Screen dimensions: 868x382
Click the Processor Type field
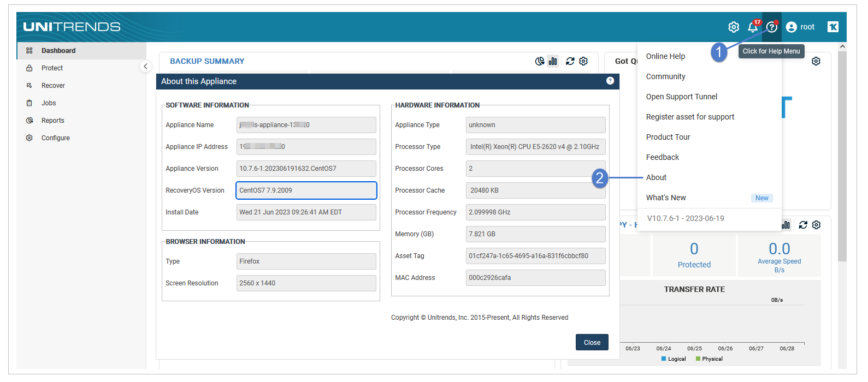coord(536,147)
